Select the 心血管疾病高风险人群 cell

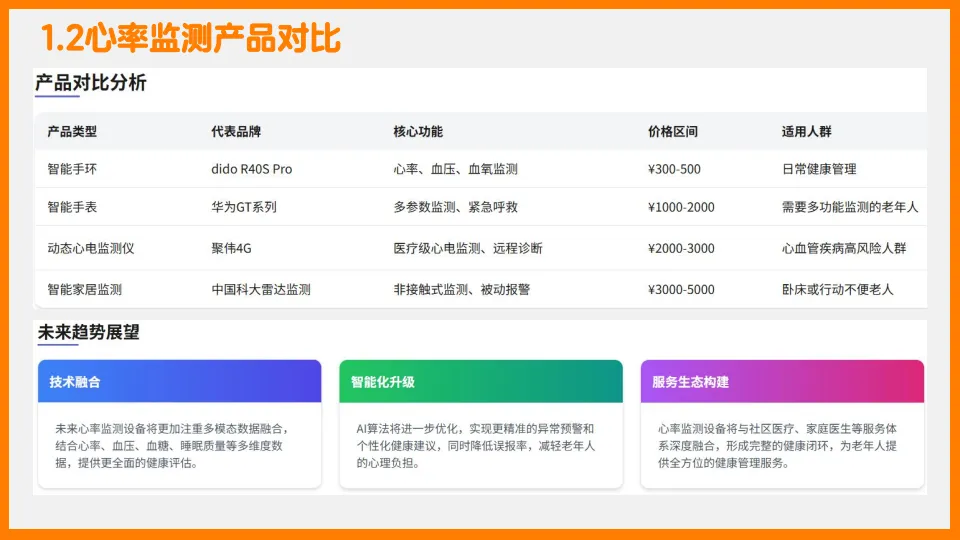844,248
